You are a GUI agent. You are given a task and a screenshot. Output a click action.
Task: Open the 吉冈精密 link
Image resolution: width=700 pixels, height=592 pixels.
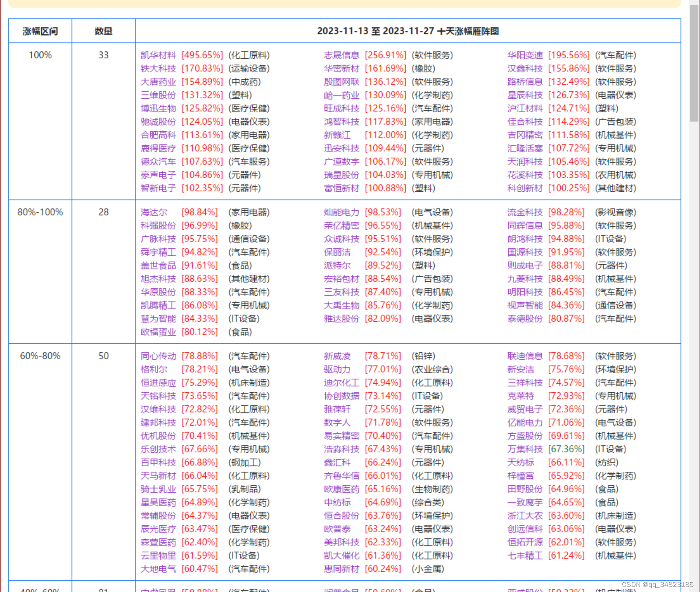pos(525,135)
